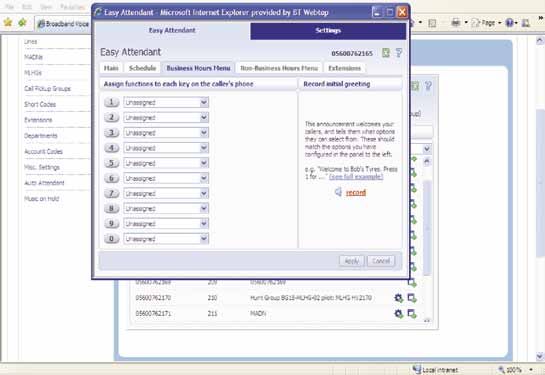Open Short Codes in the sidebar
The height and width of the screenshot is (375, 545).
pyautogui.click(x=40, y=104)
